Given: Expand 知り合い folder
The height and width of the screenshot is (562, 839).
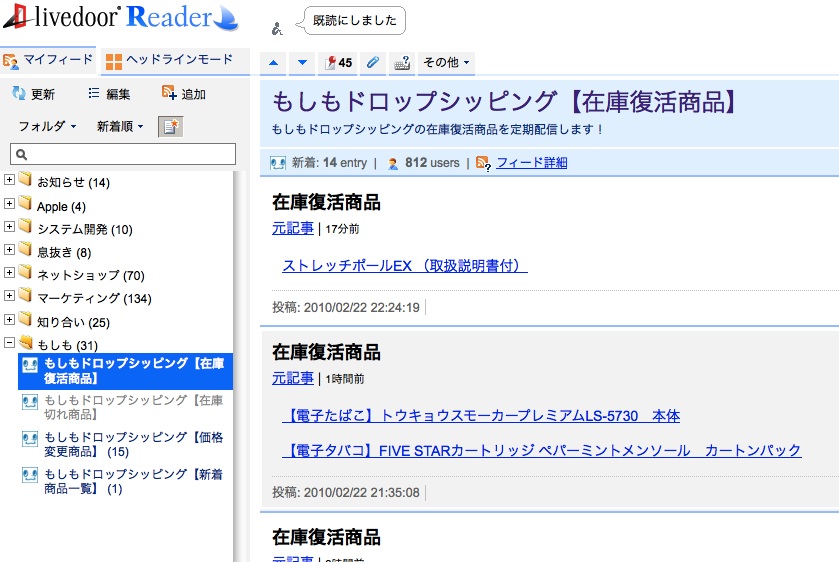Looking at the screenshot, I should (x=9, y=320).
